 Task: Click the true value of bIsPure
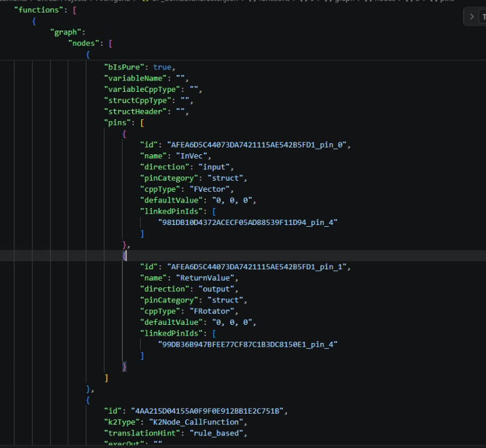[162, 67]
